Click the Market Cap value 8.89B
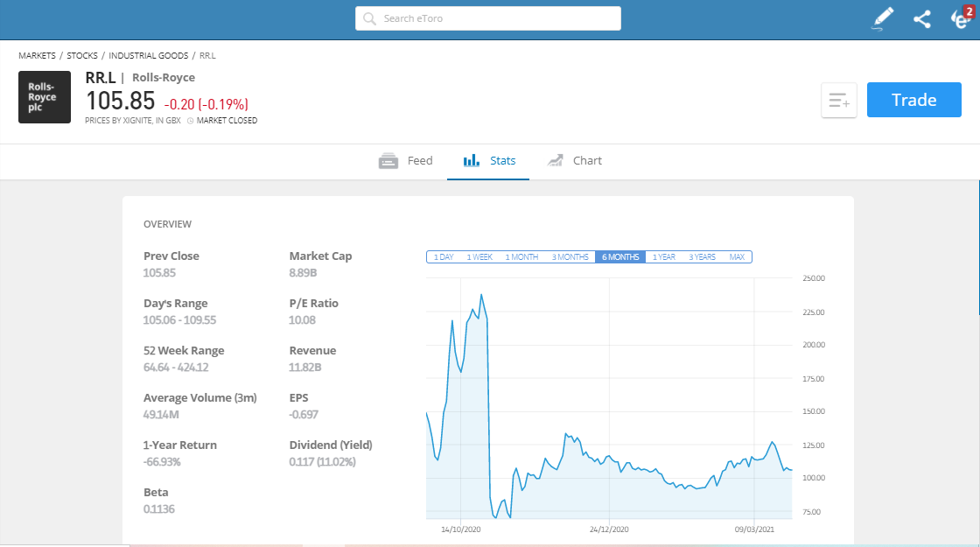This screenshot has height=547, width=980. tap(303, 273)
